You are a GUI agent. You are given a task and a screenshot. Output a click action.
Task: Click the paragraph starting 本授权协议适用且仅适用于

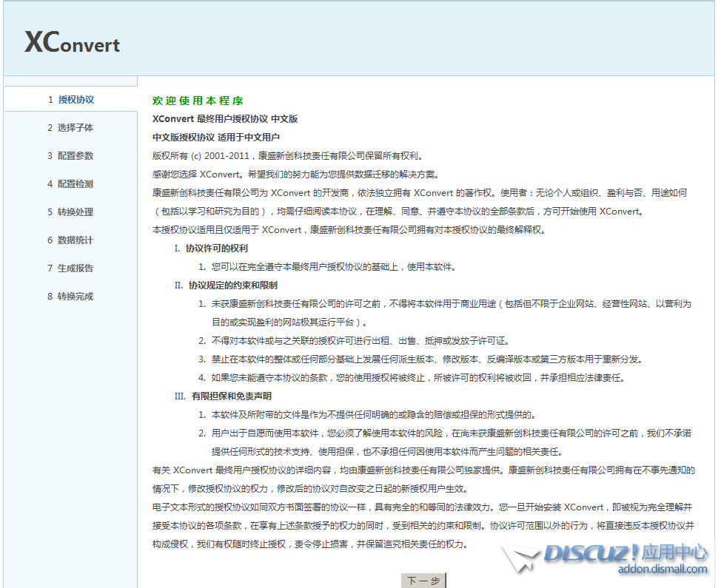click(349, 230)
